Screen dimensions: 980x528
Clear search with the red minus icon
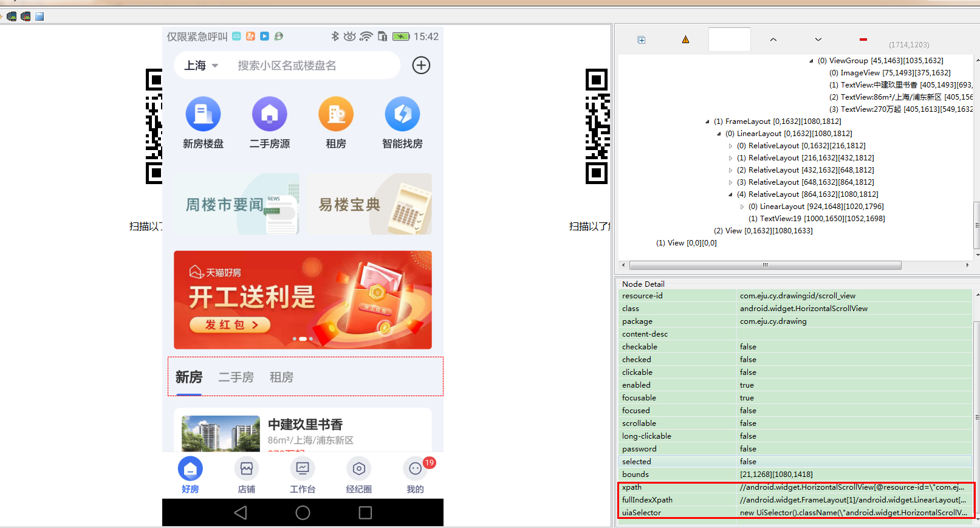coord(863,39)
